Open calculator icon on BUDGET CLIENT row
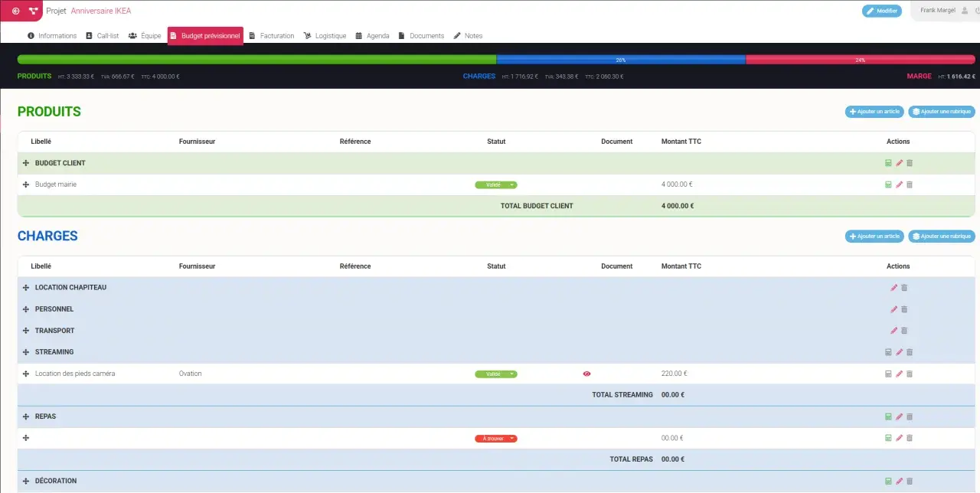This screenshot has width=980, height=493. pyautogui.click(x=888, y=163)
